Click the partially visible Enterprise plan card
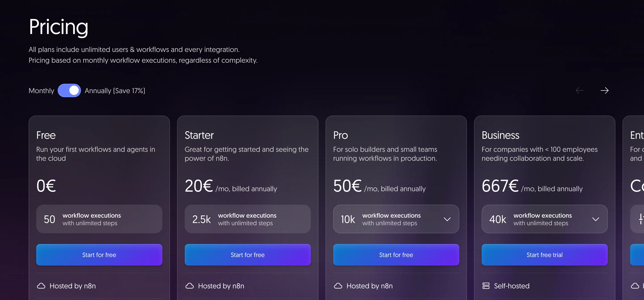Viewport: 644px width, 300px height. click(634, 208)
